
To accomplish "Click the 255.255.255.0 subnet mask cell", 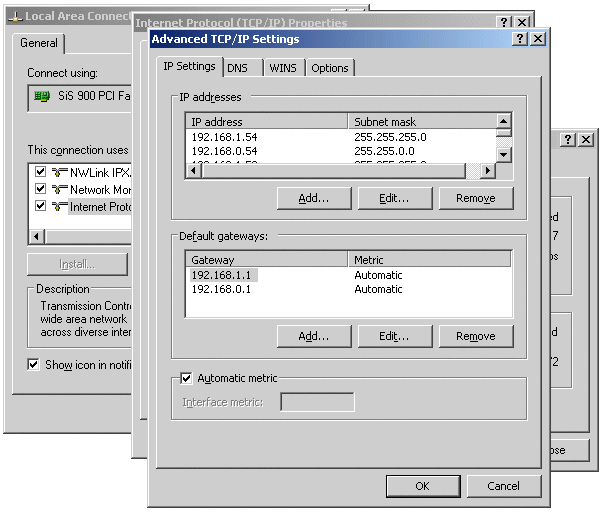I will [x=390, y=137].
